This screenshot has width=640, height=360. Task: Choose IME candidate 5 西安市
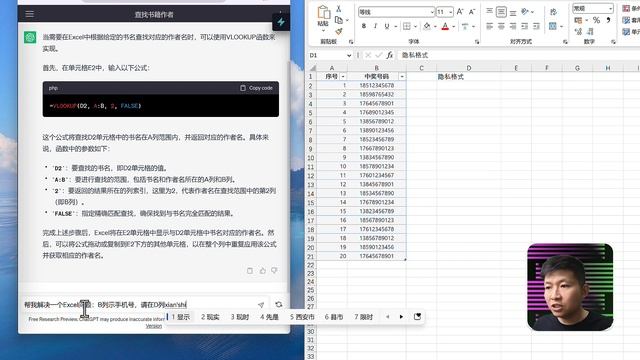pyautogui.click(x=302, y=317)
